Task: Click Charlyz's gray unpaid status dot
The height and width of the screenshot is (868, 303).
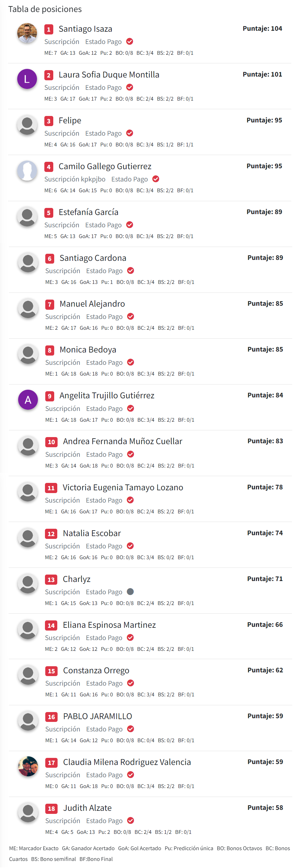Action: click(x=130, y=592)
